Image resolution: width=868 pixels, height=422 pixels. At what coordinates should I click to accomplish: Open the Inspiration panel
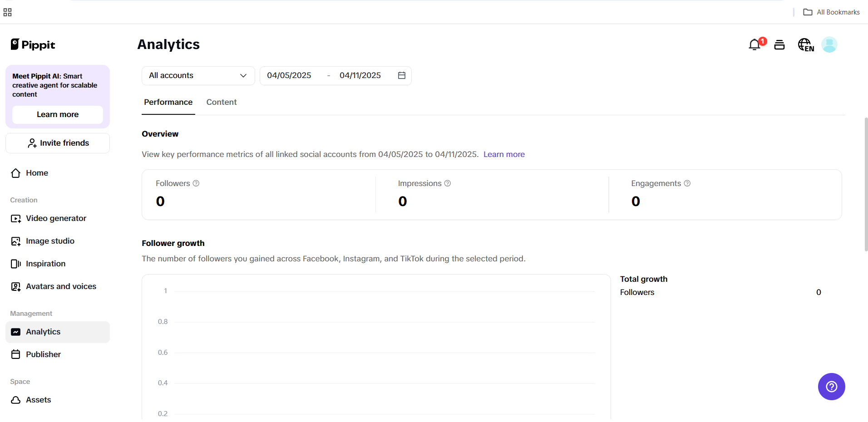tap(45, 264)
